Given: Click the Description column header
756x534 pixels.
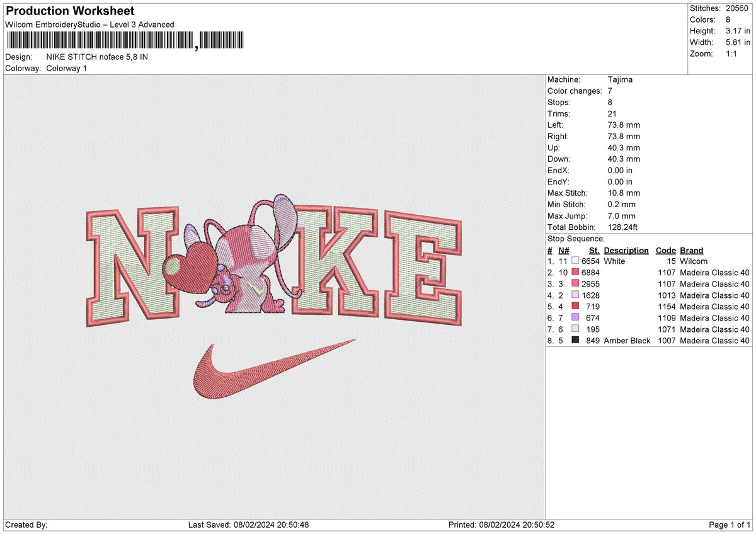Looking at the screenshot, I should tap(626, 250).
